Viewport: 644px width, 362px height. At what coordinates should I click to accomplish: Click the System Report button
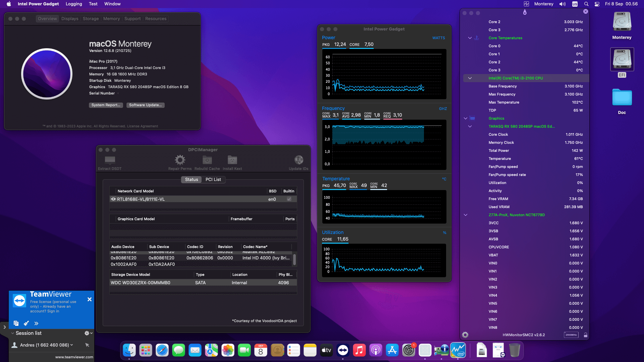(x=106, y=105)
